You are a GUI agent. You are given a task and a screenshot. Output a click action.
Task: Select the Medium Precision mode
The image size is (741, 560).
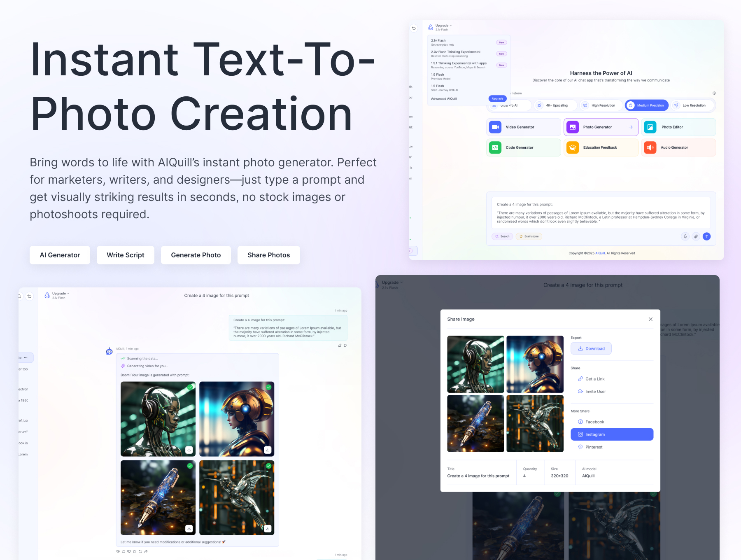(646, 105)
